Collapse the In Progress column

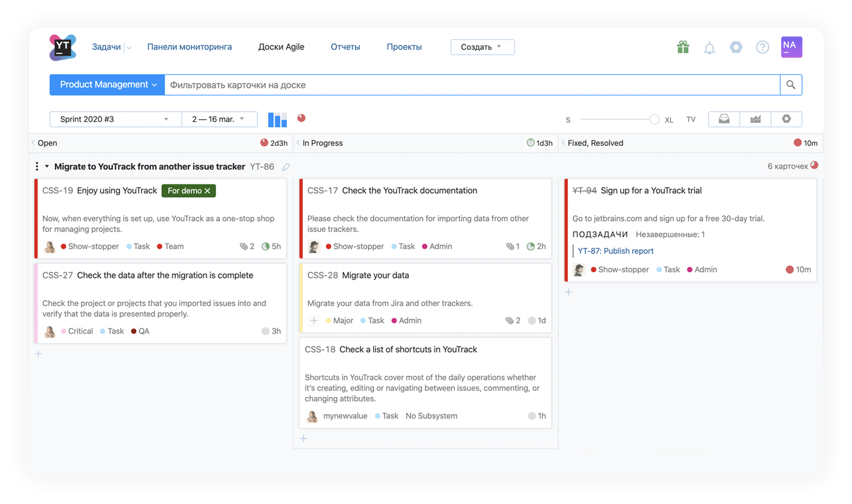298,143
